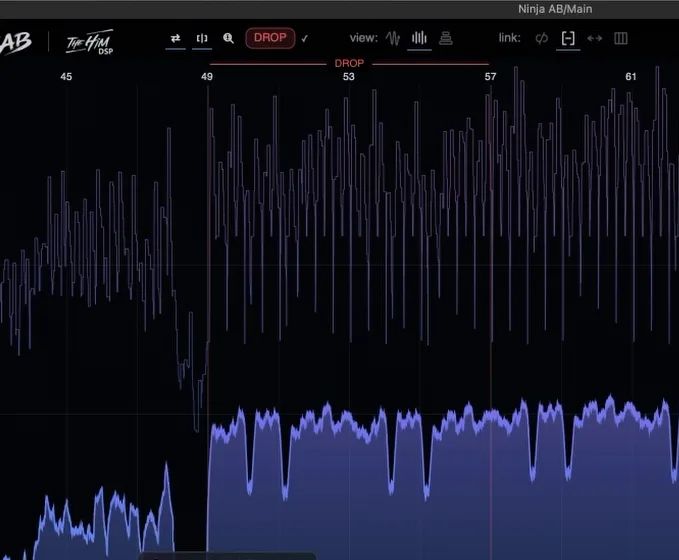Select the stacked layers view icon
679x560 pixels.
(x=446, y=38)
